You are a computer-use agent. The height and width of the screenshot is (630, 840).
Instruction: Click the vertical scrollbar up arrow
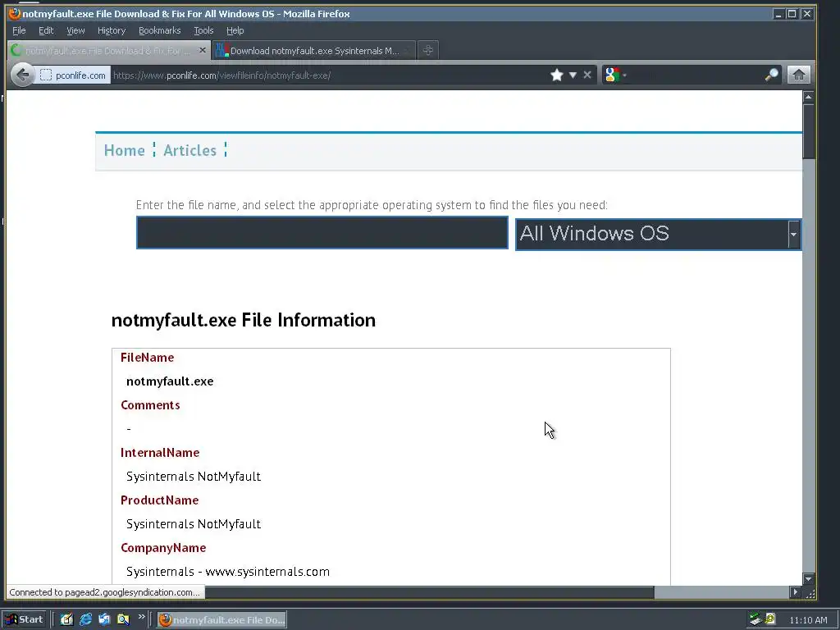(808, 97)
